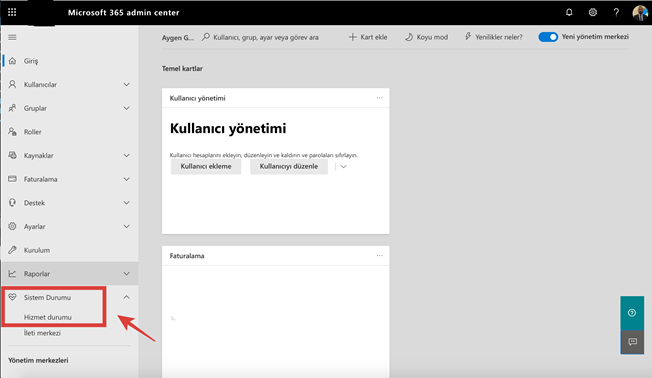The width and height of the screenshot is (652, 378).
Task: Enable Koyu mod dark mode
Action: pyautogui.click(x=427, y=37)
